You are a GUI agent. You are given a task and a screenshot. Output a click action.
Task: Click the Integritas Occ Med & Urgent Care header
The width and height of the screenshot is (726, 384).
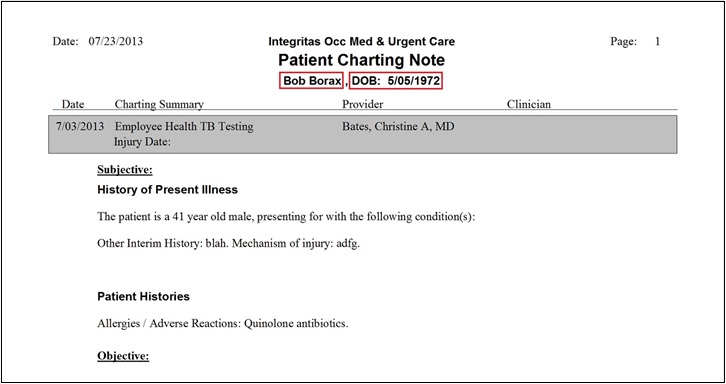tap(362, 42)
